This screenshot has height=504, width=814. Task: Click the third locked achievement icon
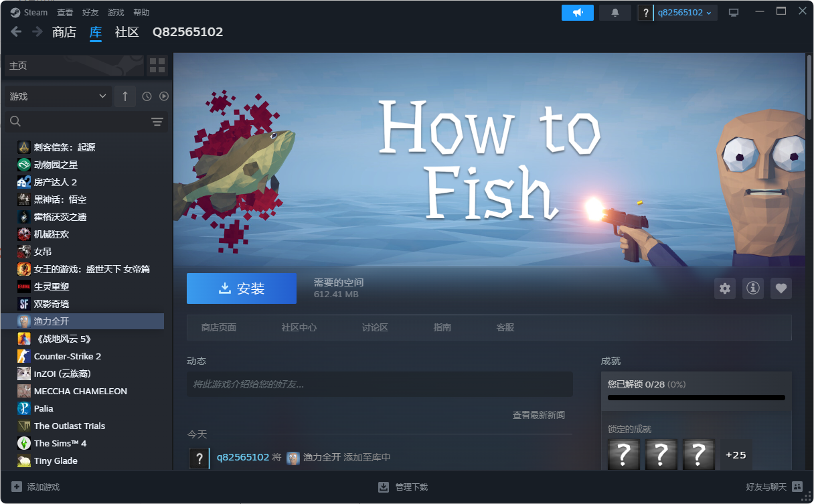pos(699,454)
